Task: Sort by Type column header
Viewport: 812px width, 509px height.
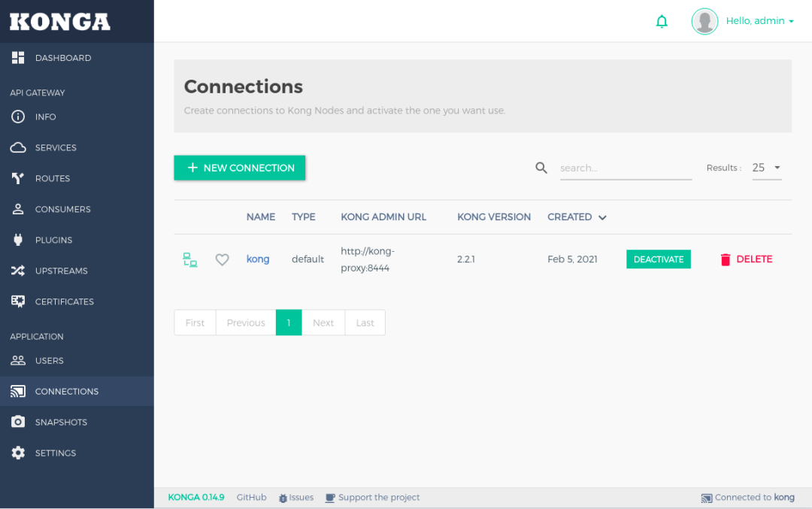Action: click(304, 217)
